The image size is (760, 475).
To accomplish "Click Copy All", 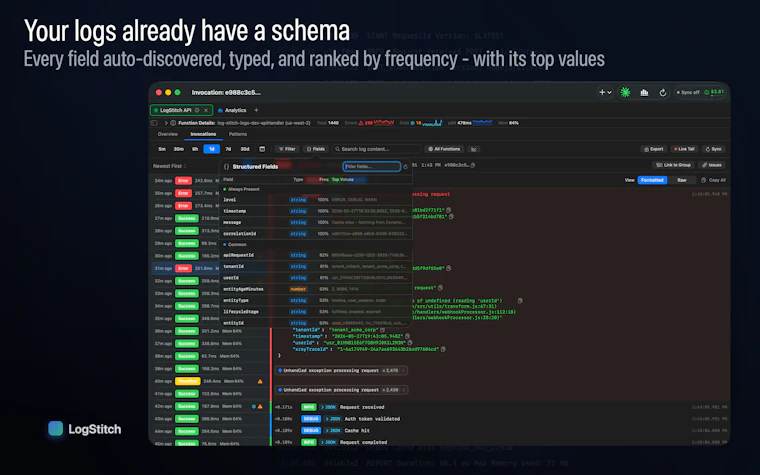I will (x=713, y=180).
